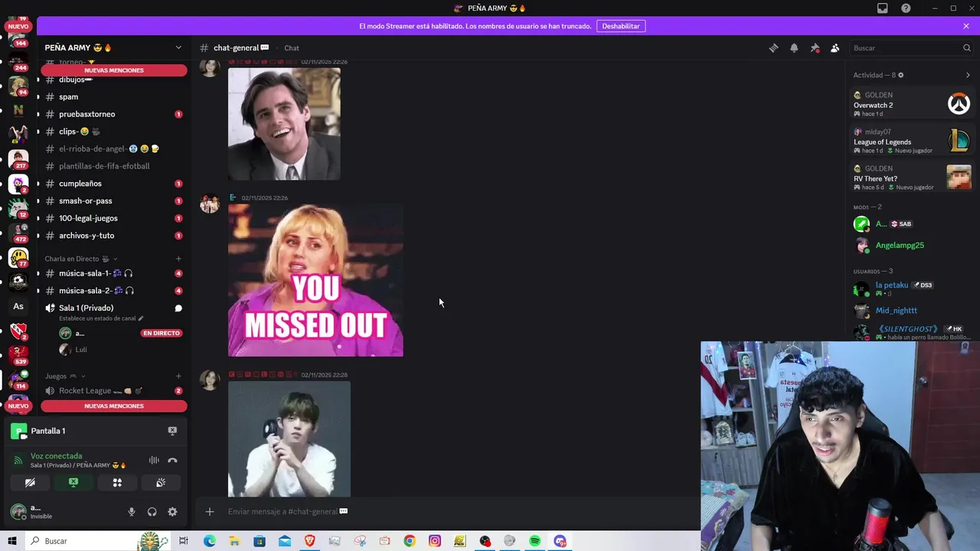Image resolution: width=980 pixels, height=551 pixels.
Task: Open notification settings bell icon
Action: coord(794,47)
